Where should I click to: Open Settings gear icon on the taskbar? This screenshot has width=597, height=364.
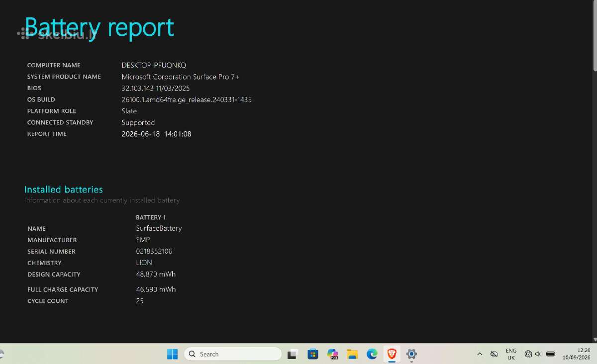pos(411,354)
